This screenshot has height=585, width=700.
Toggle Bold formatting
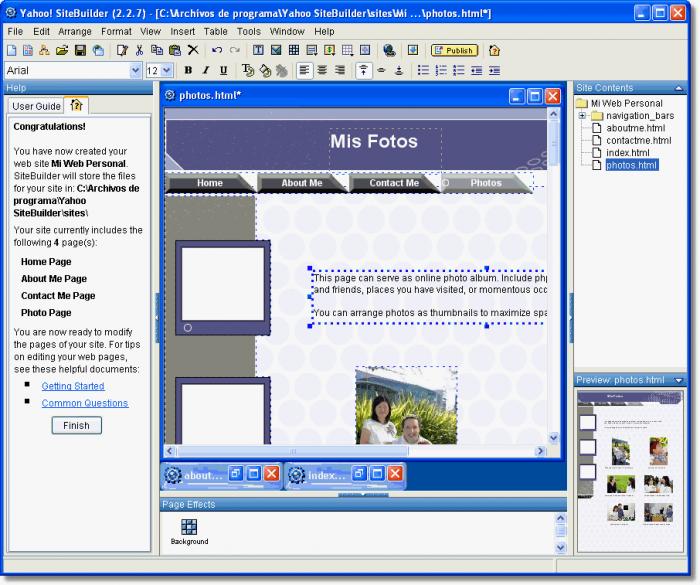coord(188,71)
